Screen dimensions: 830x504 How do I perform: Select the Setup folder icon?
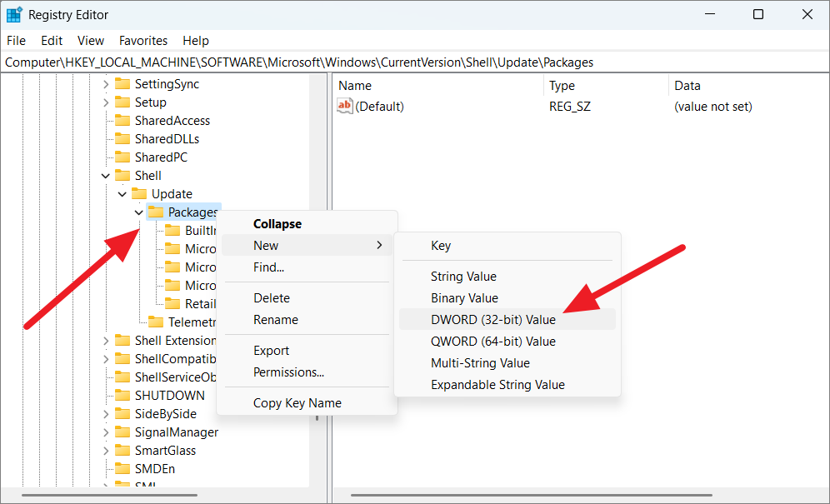pos(122,102)
